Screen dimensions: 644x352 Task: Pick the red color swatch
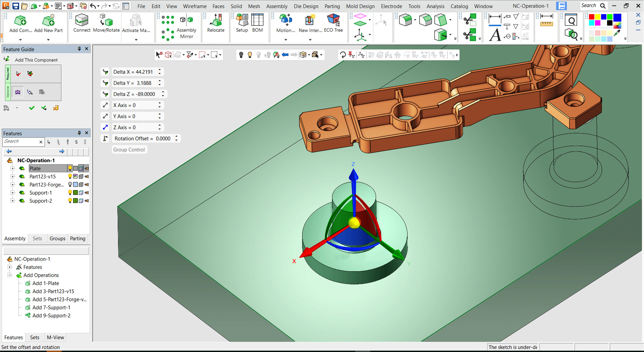point(592,17)
